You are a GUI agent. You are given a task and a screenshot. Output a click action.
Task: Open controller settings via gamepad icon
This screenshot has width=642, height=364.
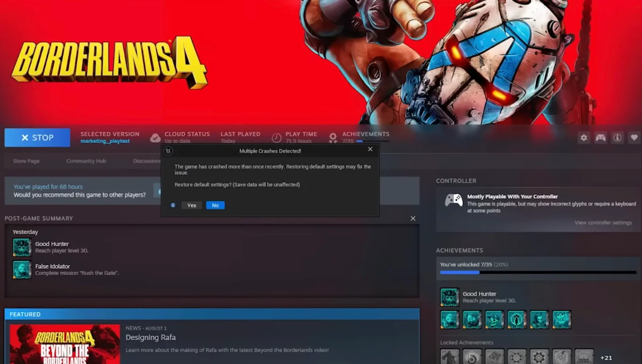tap(600, 138)
